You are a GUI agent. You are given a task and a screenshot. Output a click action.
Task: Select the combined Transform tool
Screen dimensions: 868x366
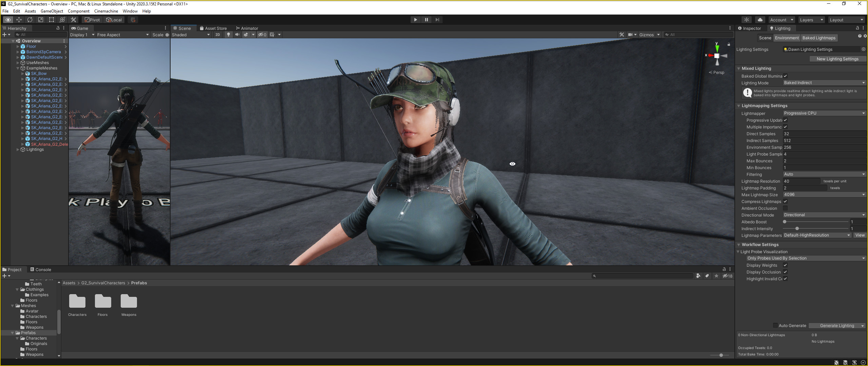point(62,20)
